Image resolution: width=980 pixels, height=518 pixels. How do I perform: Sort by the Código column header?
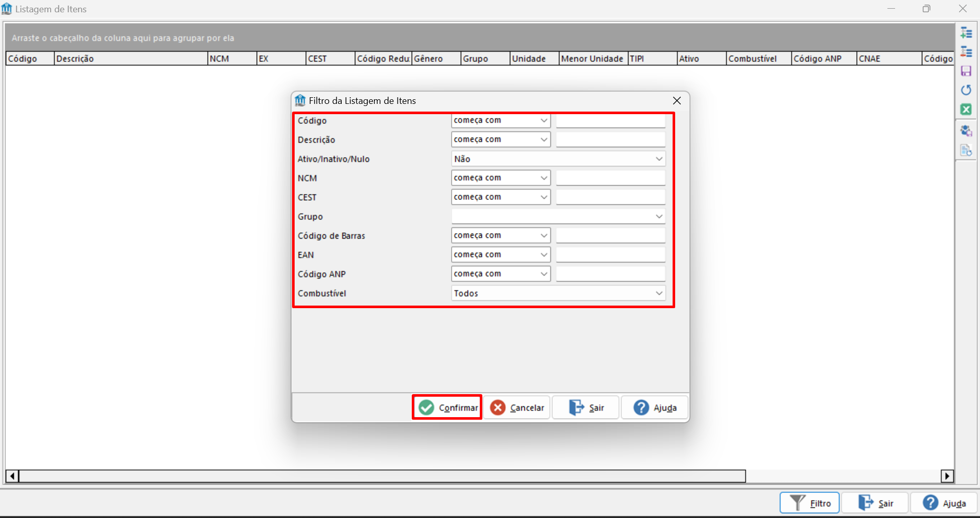point(30,58)
